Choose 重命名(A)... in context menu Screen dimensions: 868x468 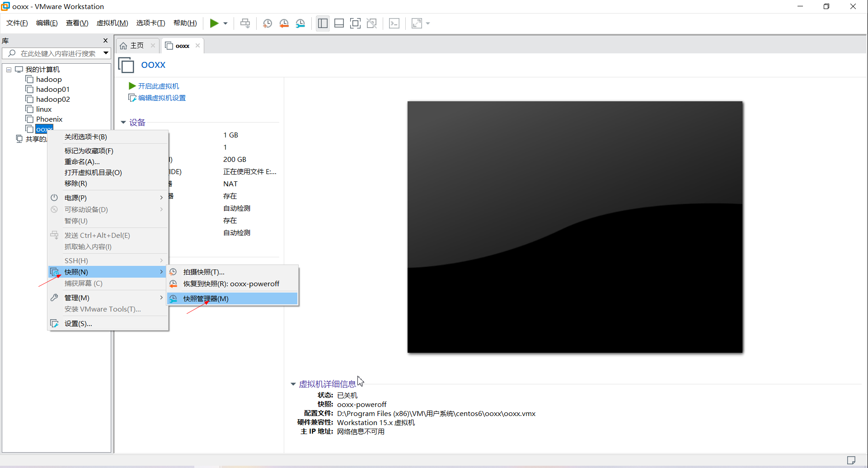(108, 162)
